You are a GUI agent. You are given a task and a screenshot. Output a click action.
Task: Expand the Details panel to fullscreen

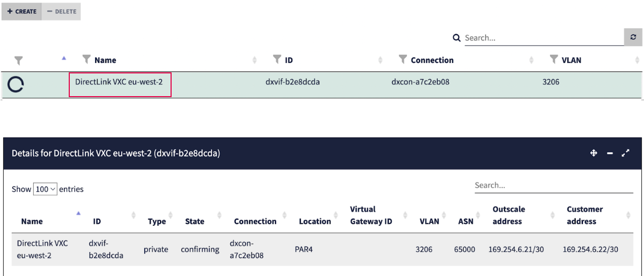point(625,153)
